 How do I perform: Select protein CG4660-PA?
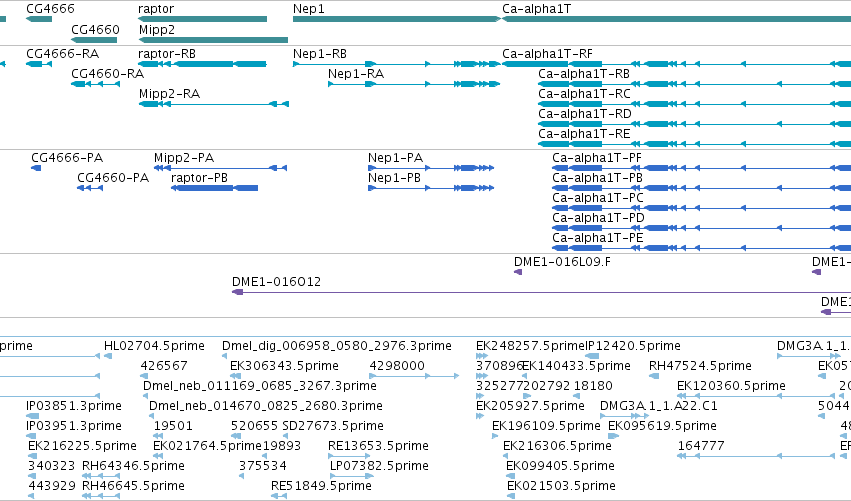click(x=90, y=188)
